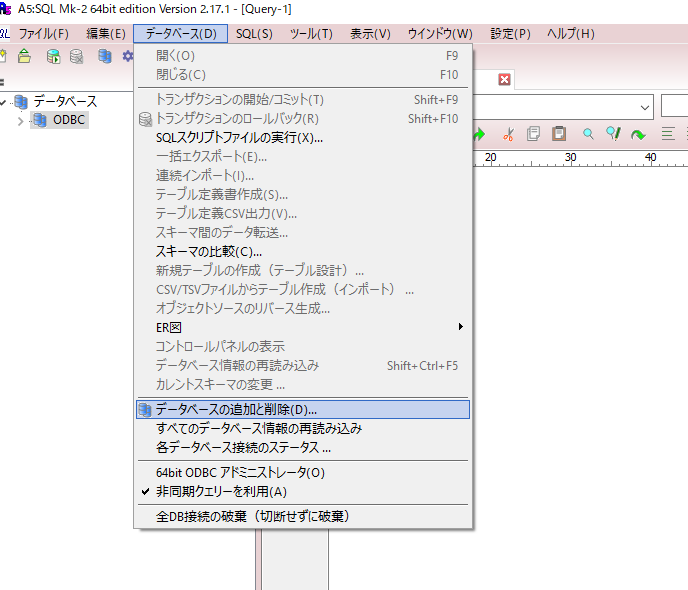
Task: Click the magnifier find icon
Action: [588, 134]
